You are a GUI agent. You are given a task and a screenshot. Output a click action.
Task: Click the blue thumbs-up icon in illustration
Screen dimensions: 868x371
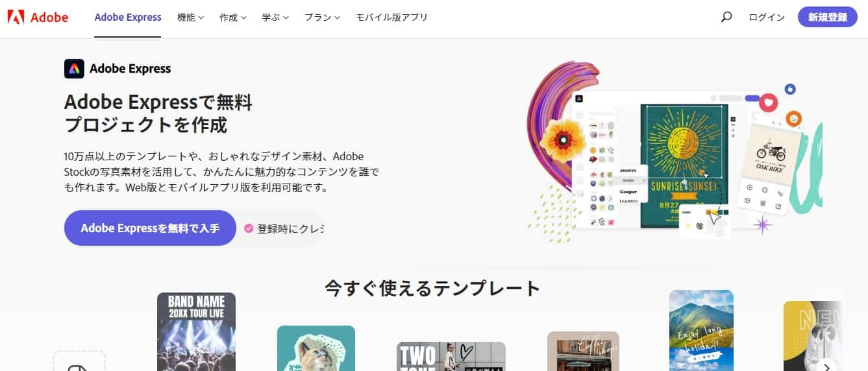[x=790, y=89]
